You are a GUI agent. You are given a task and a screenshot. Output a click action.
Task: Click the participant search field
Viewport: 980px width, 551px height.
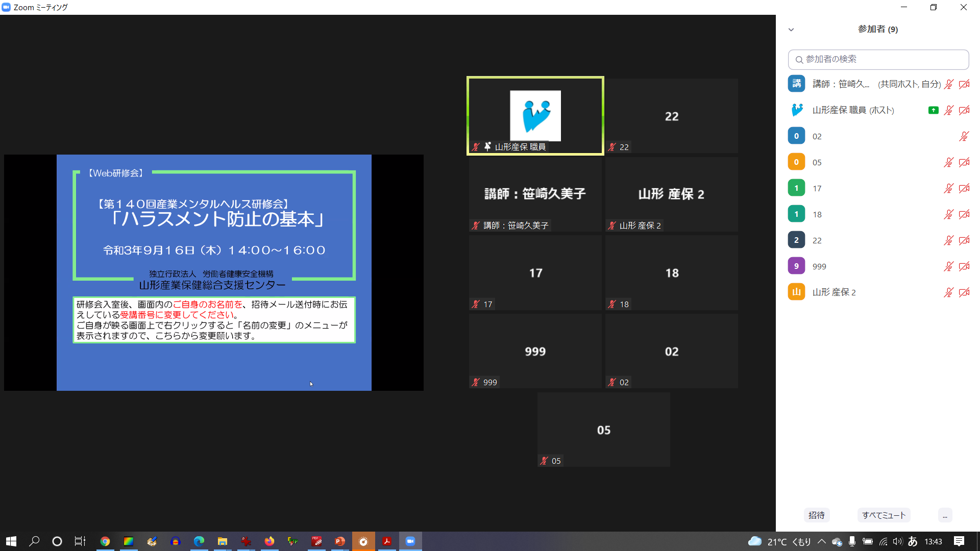(878, 59)
